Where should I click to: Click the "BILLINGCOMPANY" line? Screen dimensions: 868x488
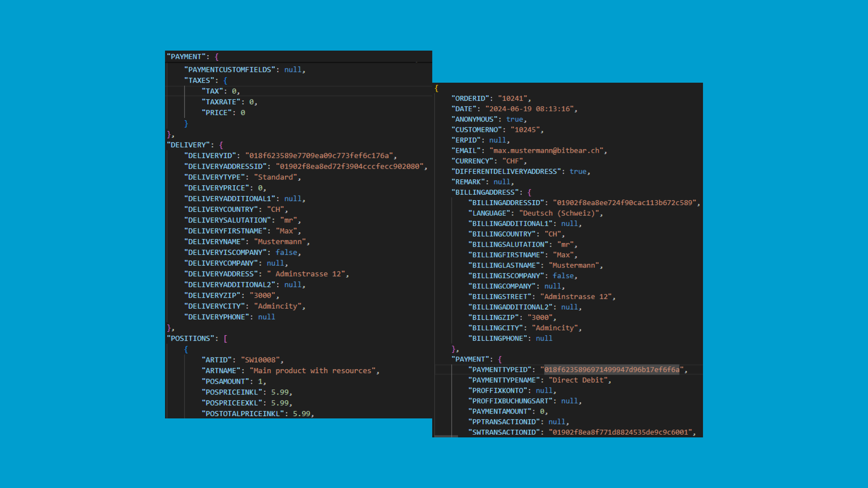coord(517,286)
